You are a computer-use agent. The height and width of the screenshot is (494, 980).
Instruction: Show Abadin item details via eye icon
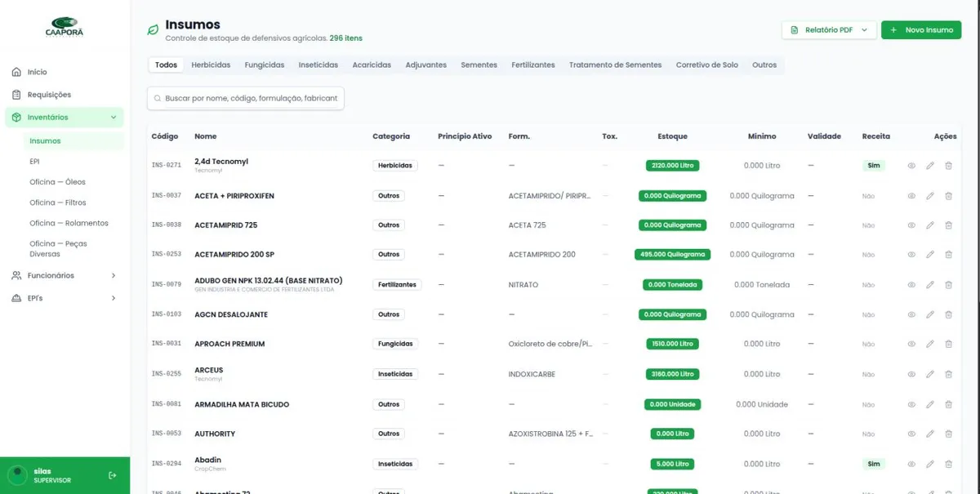tap(911, 464)
